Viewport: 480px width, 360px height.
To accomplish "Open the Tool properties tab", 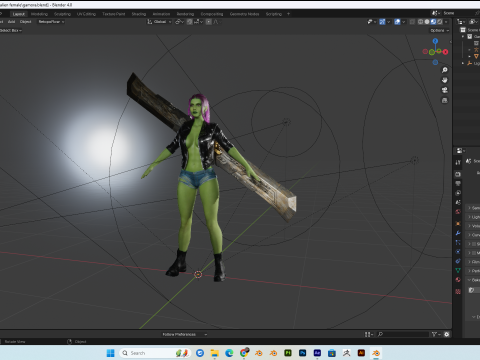I will click(458, 162).
